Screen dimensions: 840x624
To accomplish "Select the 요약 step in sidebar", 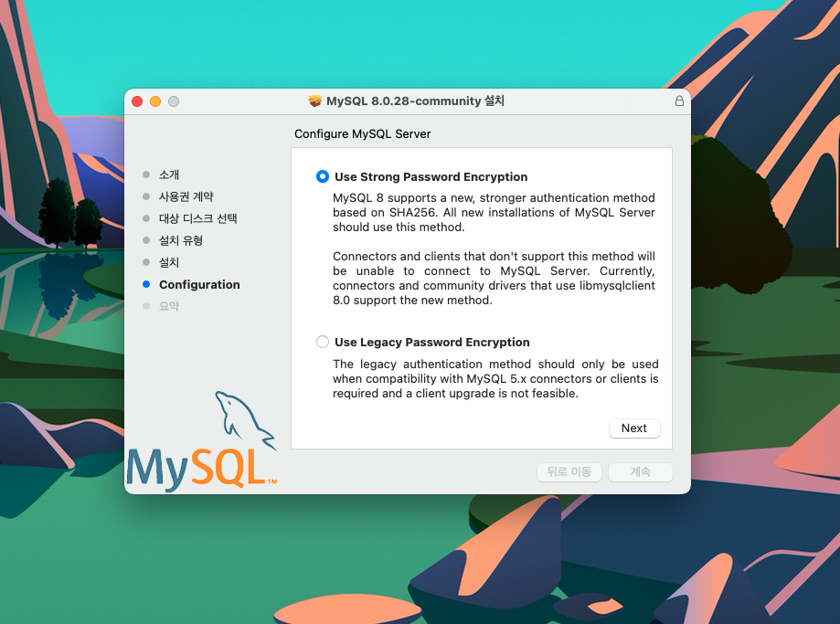I will (169, 306).
